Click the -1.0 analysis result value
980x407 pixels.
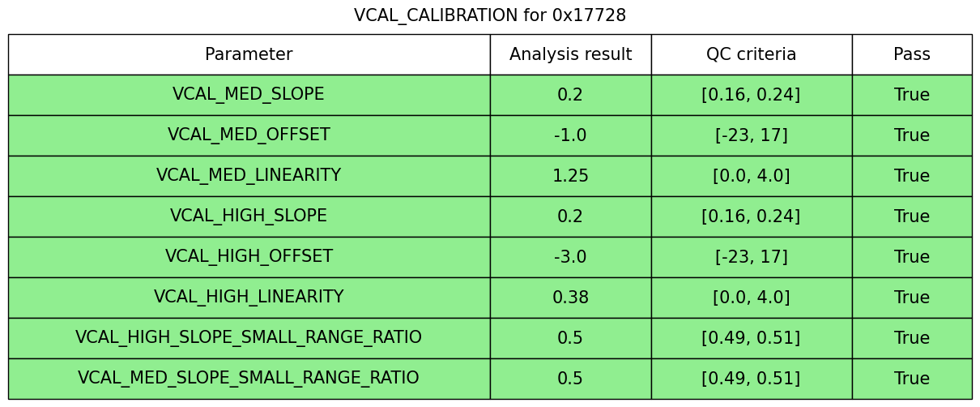coord(570,135)
